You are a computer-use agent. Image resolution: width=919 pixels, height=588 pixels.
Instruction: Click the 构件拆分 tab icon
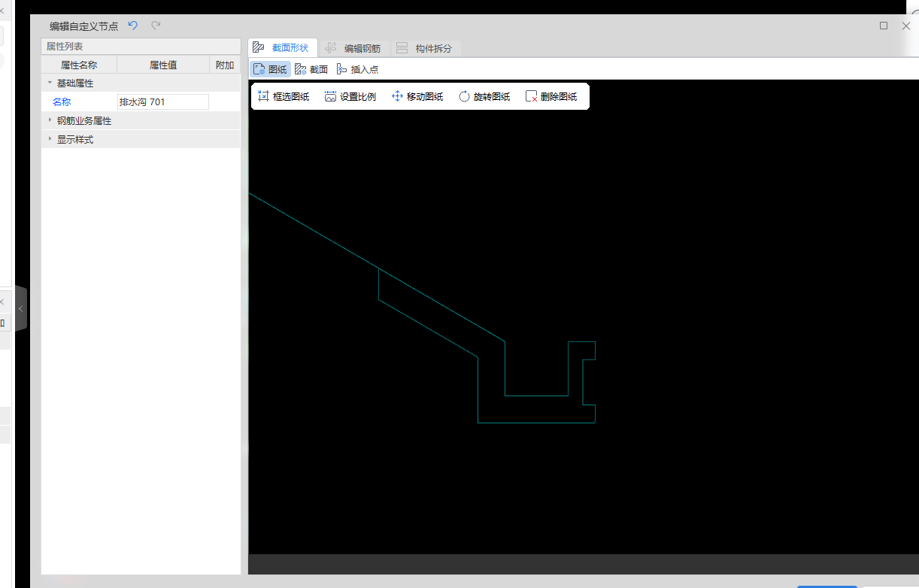tap(402, 48)
